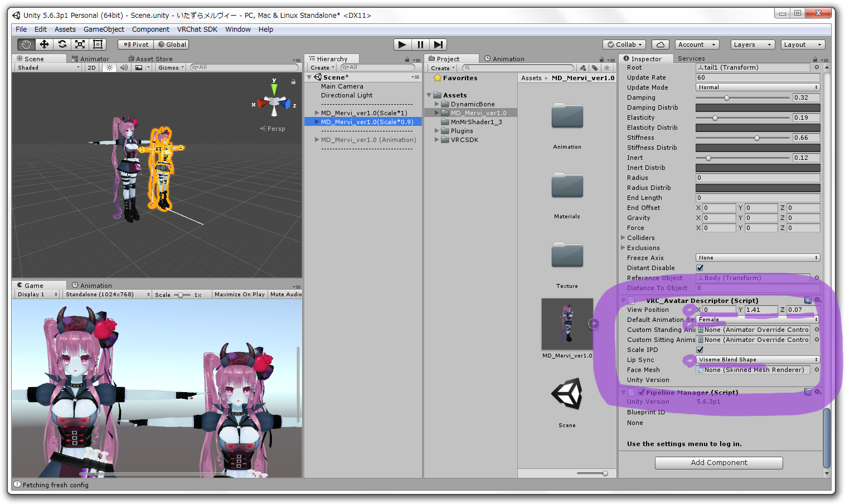Click object picker for Custom Standing Anims
Screen dimensions: 845x504
pyautogui.click(x=817, y=330)
